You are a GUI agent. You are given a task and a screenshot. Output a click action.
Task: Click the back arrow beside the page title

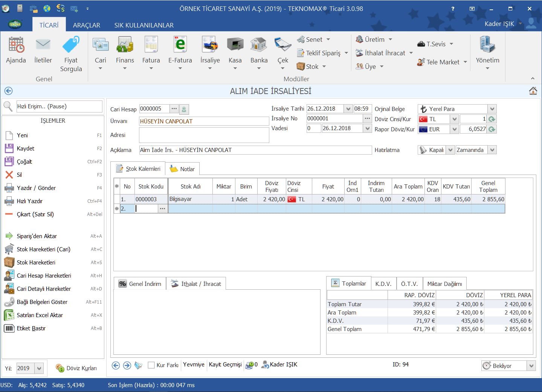click(x=8, y=91)
